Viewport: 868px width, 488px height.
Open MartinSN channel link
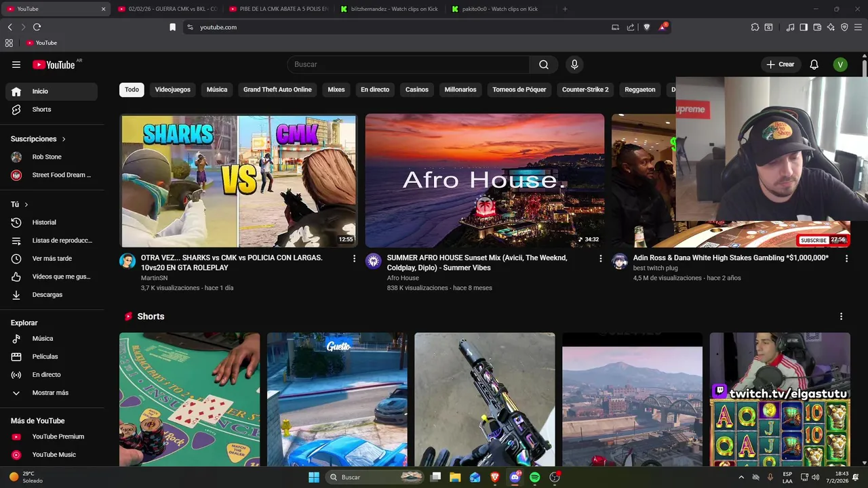point(154,278)
